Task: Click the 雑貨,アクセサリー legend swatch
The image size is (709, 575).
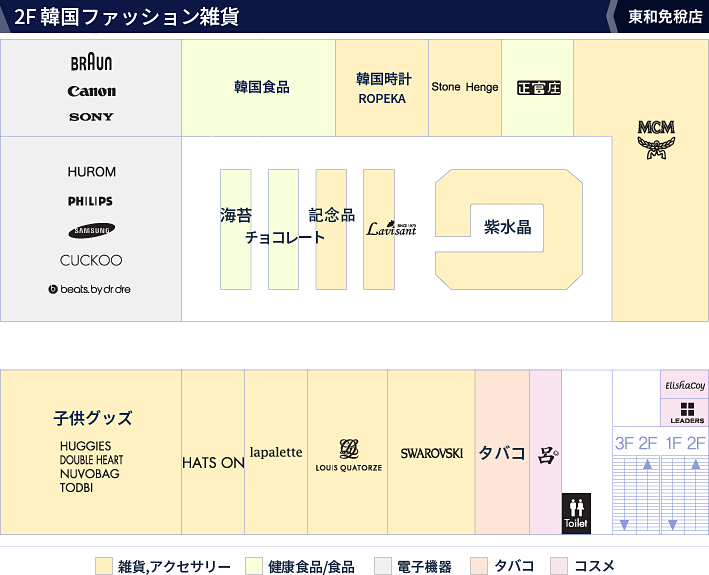Action: [104, 566]
